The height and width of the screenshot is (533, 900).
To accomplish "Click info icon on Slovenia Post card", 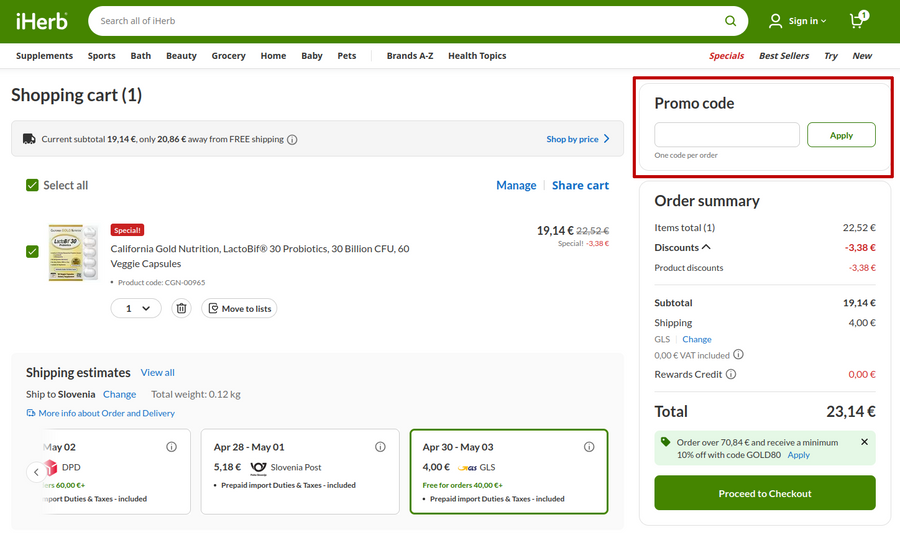I will (x=380, y=447).
